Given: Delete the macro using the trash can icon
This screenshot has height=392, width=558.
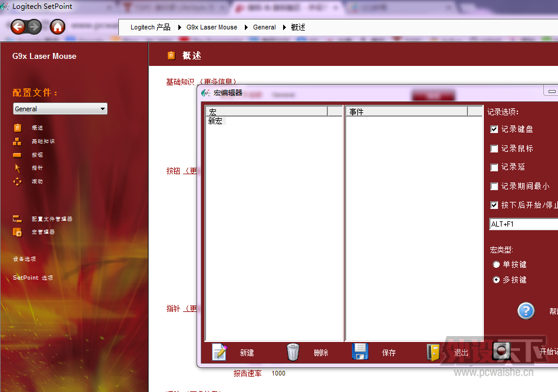Looking at the screenshot, I should tap(293, 352).
